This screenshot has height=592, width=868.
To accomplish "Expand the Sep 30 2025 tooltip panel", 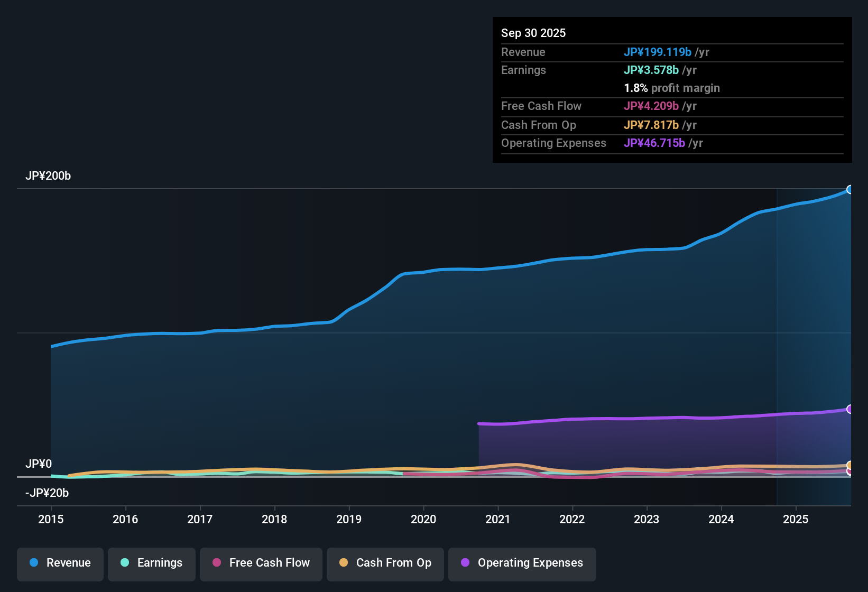I will pos(672,89).
